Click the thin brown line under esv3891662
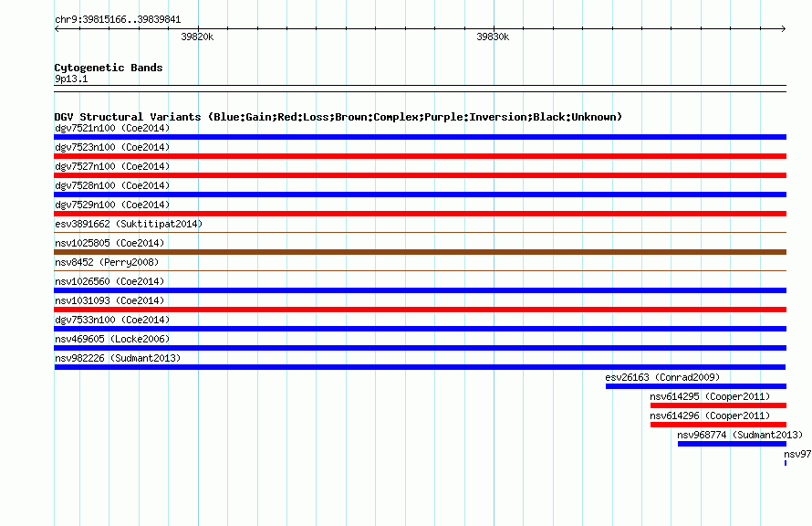812x526 pixels. pos(420,232)
